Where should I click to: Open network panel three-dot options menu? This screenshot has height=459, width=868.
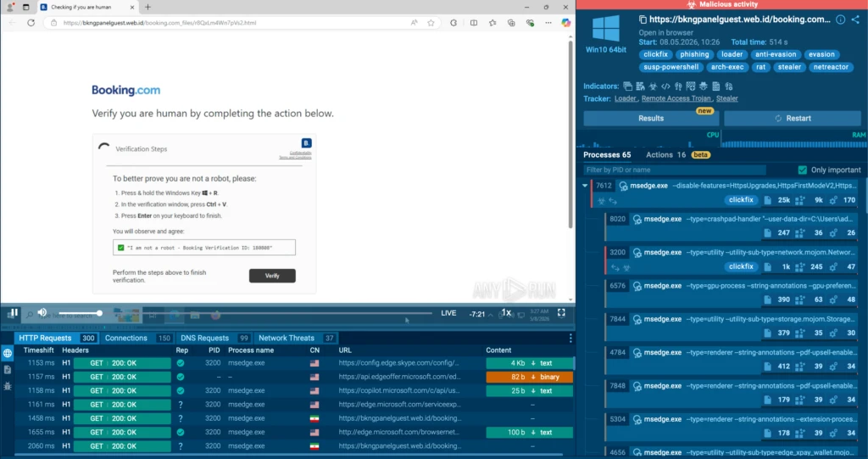pyautogui.click(x=570, y=338)
